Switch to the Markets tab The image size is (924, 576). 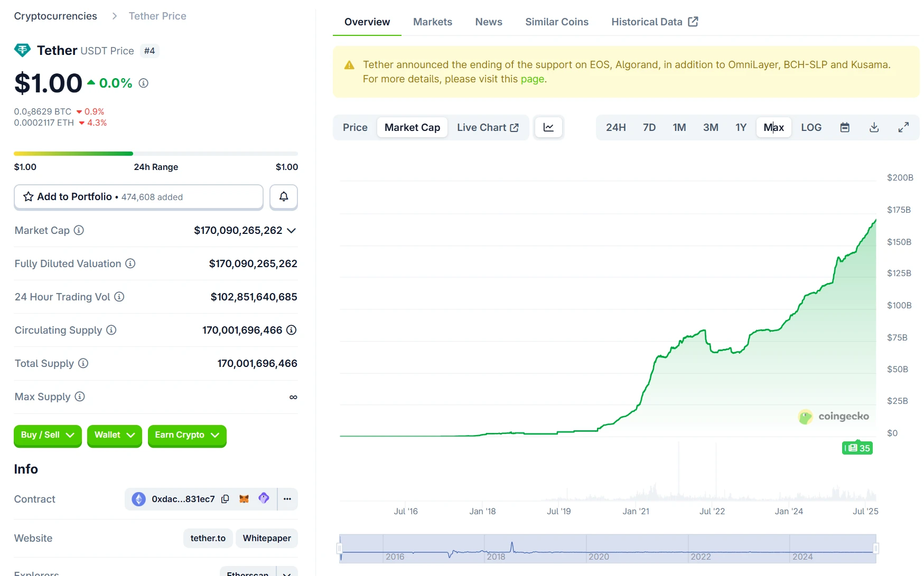(x=432, y=22)
